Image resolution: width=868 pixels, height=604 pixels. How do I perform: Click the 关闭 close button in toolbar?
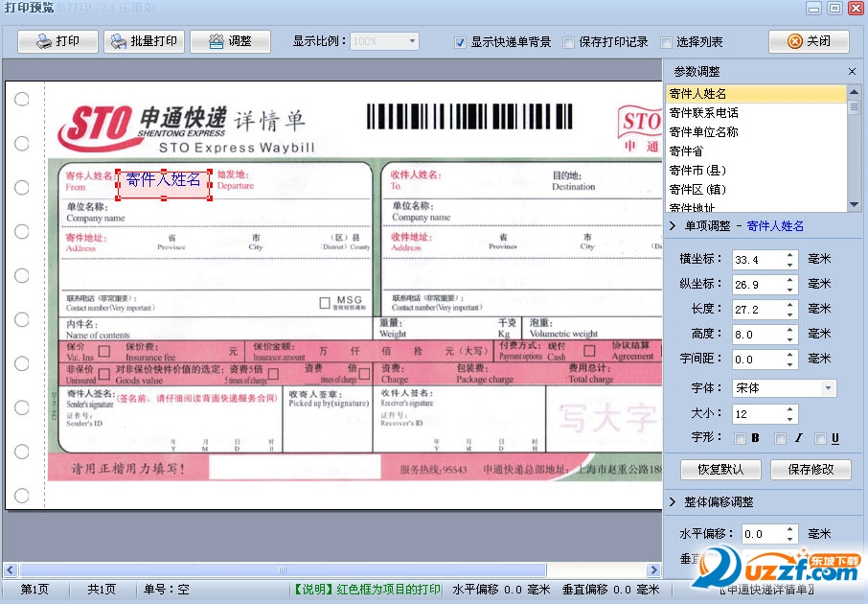click(809, 41)
